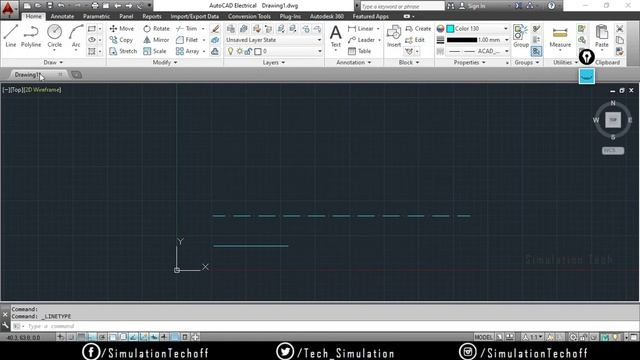
Task: Choose the Rotate tool
Action: click(x=156, y=29)
